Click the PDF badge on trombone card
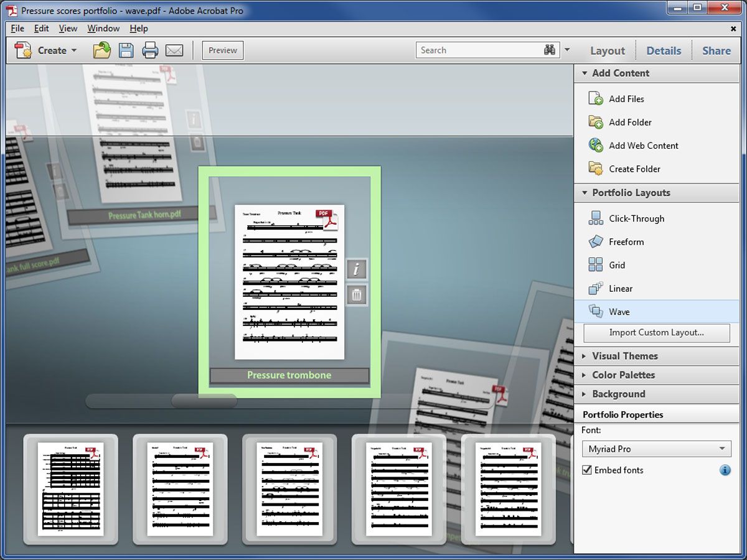The width and height of the screenshot is (747, 560). 326,218
